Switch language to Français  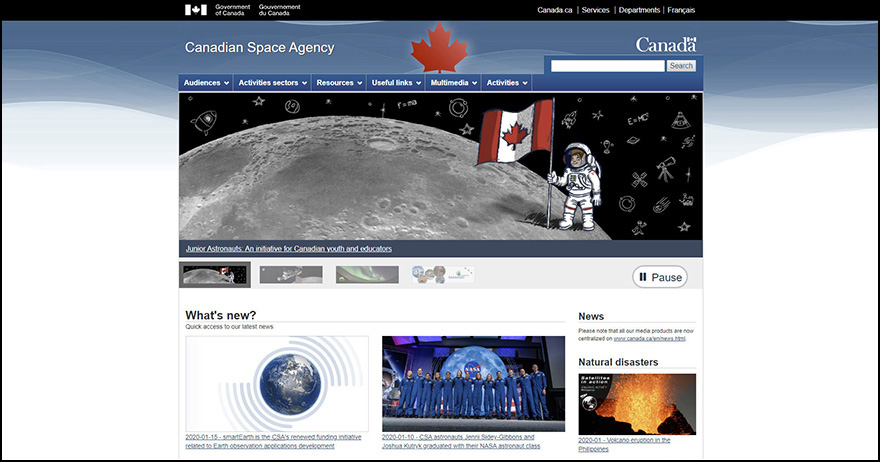point(681,10)
